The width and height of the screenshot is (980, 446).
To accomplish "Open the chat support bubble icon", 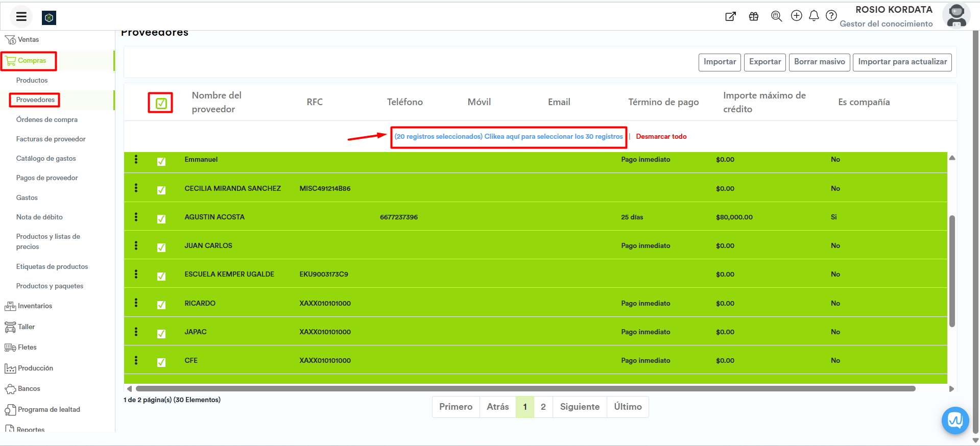I will pyautogui.click(x=954, y=420).
